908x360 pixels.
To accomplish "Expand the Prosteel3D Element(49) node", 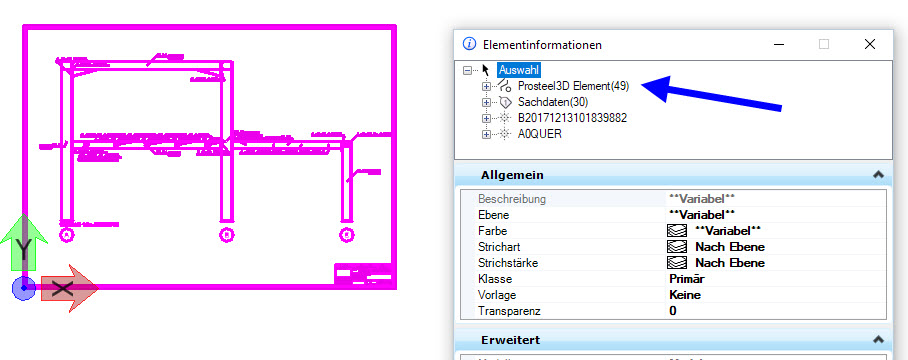I will (x=486, y=86).
